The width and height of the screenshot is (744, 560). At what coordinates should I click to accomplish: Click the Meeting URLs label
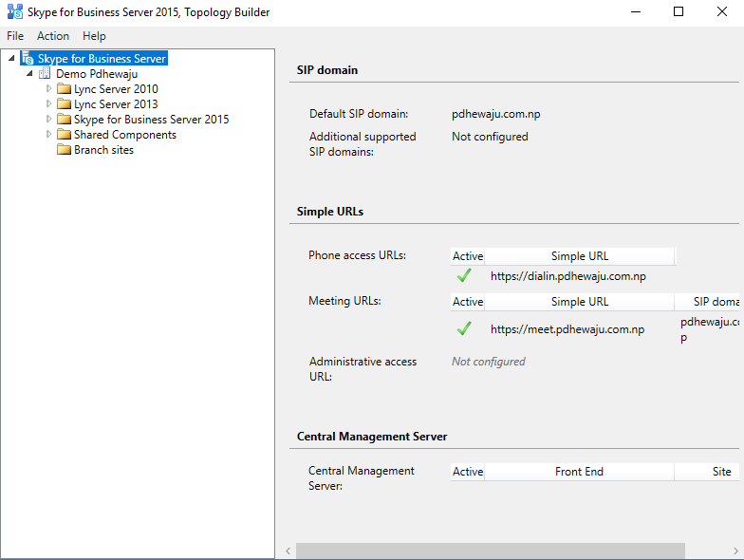pos(344,301)
